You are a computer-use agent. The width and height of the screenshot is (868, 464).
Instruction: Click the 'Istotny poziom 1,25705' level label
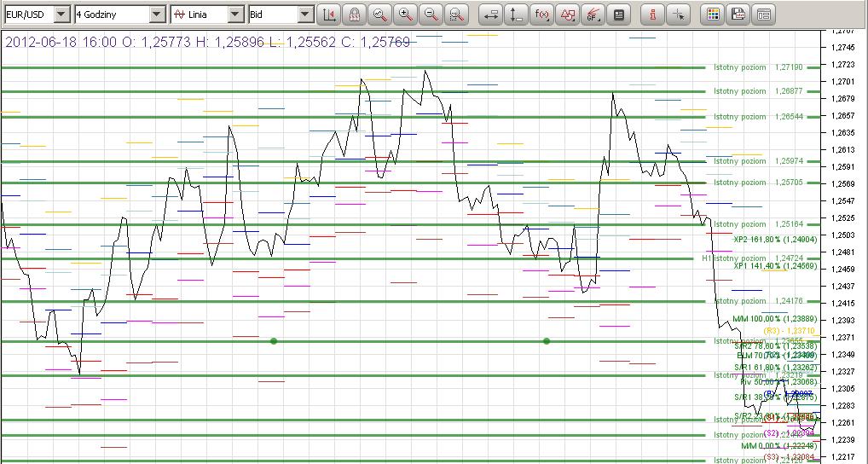[758, 183]
